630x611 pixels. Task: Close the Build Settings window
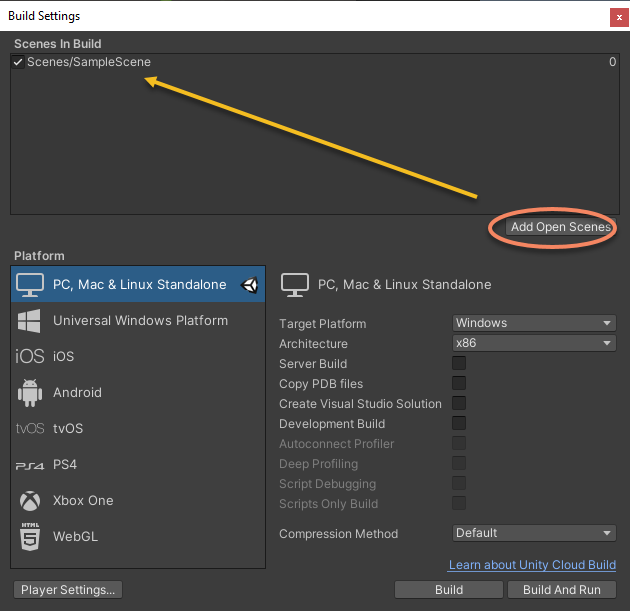(x=618, y=16)
